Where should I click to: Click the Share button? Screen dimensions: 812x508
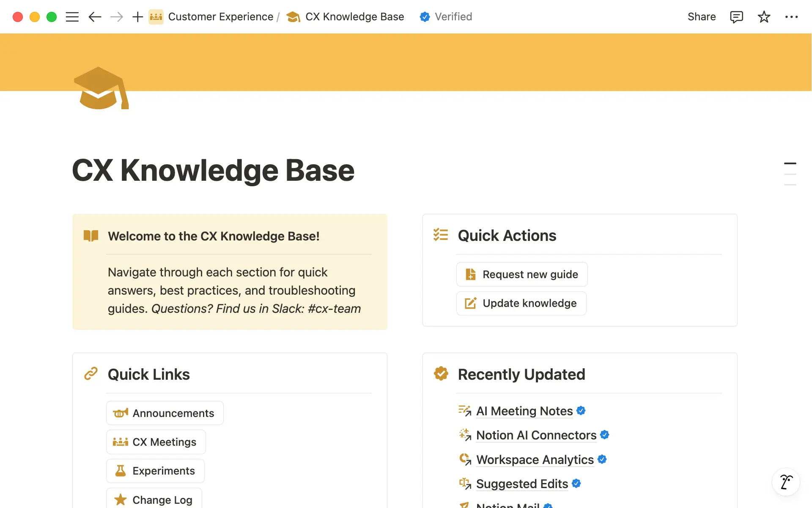pos(701,17)
